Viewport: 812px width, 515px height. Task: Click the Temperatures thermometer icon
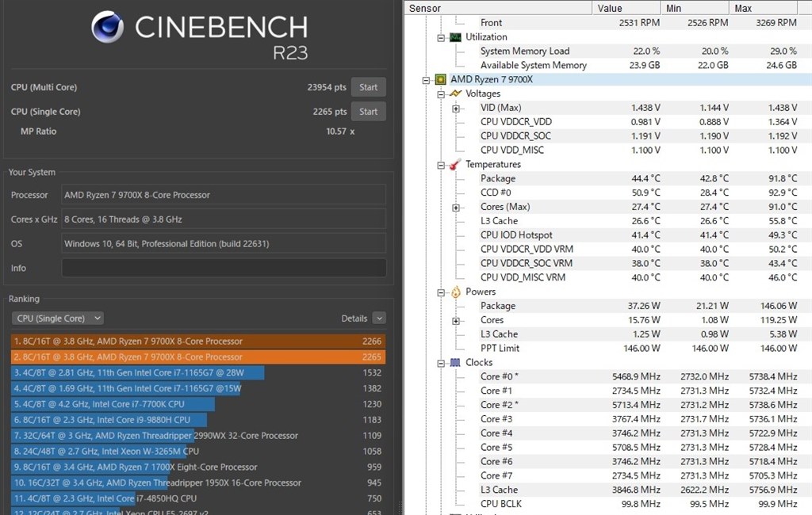(x=455, y=164)
